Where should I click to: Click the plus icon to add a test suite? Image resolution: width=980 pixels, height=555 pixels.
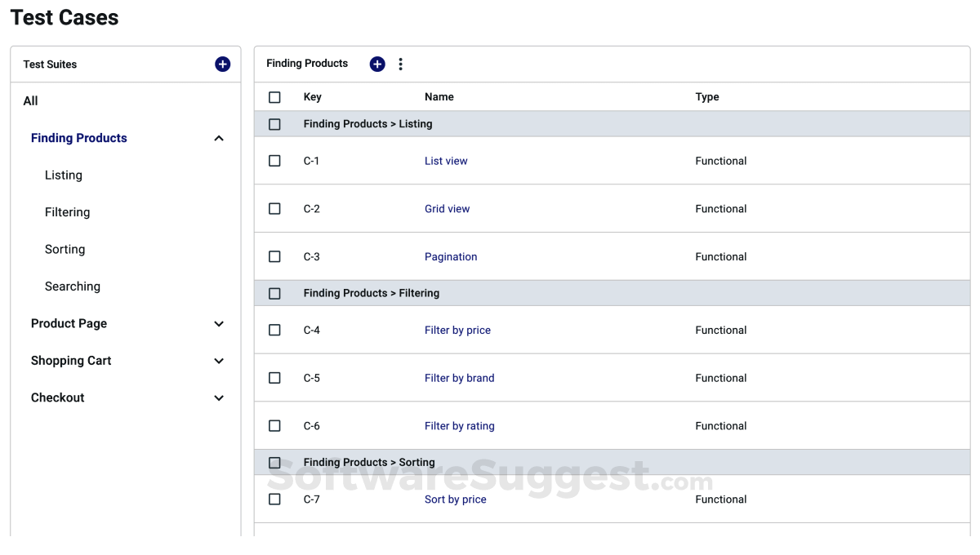click(x=222, y=64)
